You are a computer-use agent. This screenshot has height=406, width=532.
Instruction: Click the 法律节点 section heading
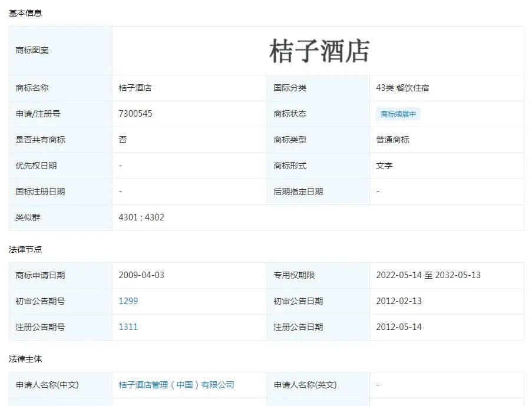point(25,249)
